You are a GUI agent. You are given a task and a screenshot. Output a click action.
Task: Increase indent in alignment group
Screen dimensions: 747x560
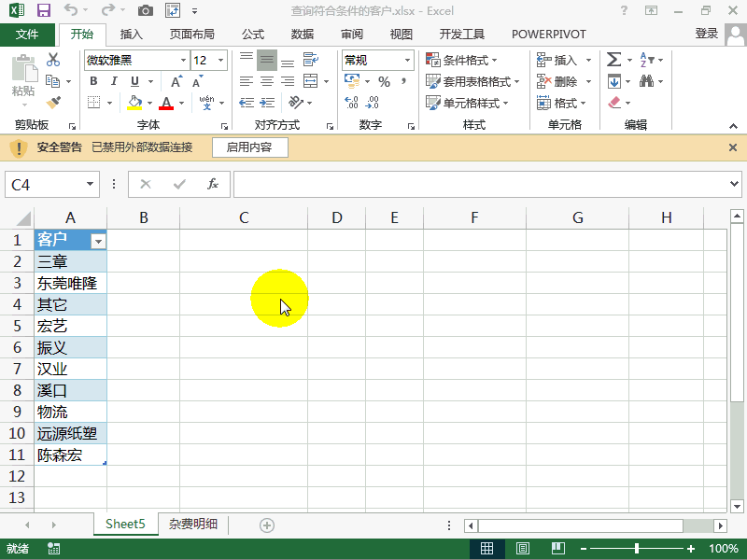267,103
